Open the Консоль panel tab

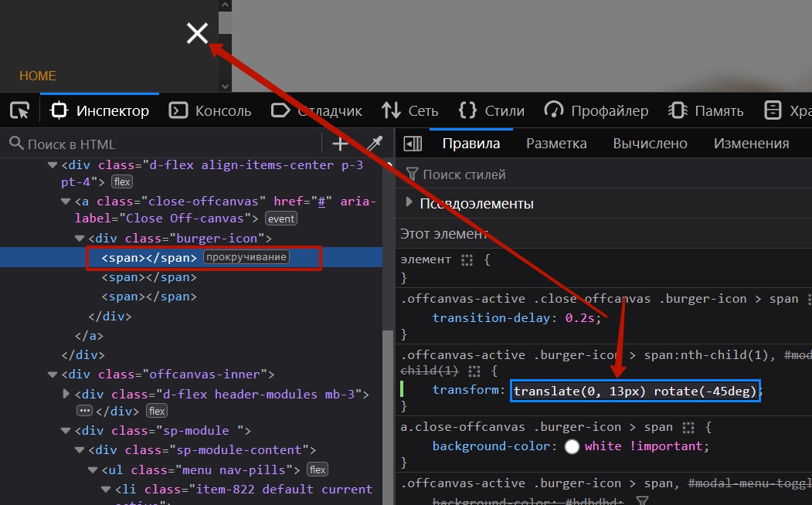210,111
